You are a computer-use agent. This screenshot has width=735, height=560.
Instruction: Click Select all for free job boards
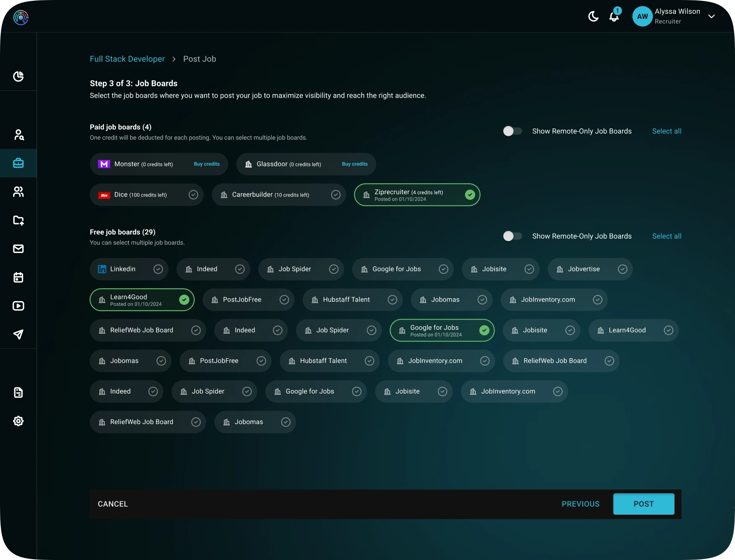[667, 236]
